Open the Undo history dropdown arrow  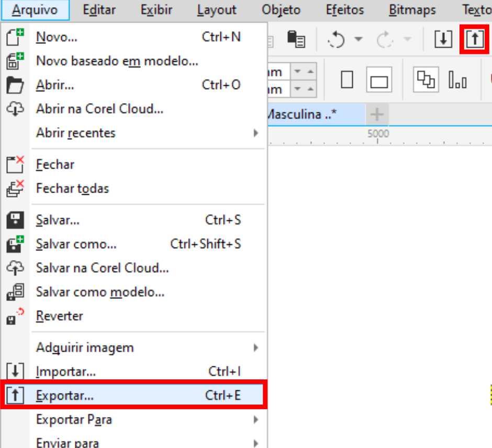click(x=359, y=40)
